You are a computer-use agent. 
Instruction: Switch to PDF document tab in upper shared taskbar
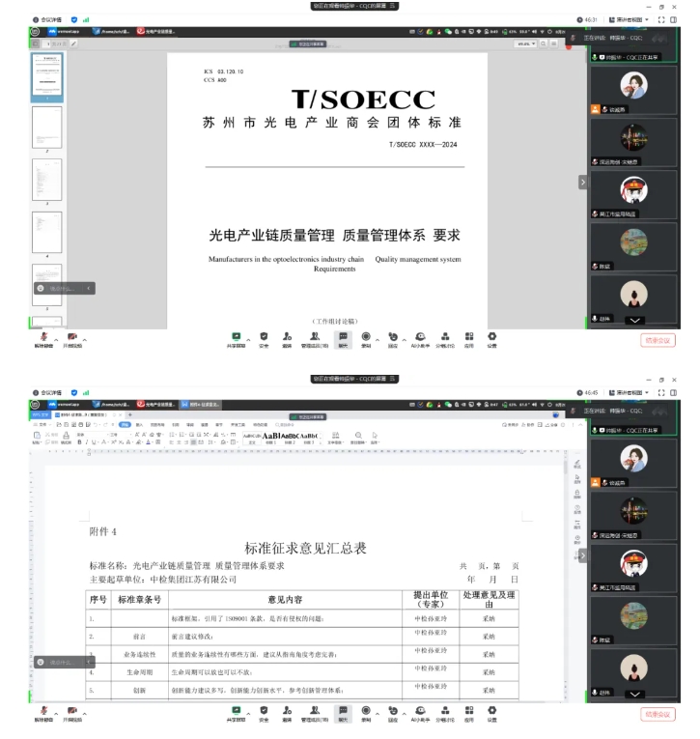pos(155,32)
